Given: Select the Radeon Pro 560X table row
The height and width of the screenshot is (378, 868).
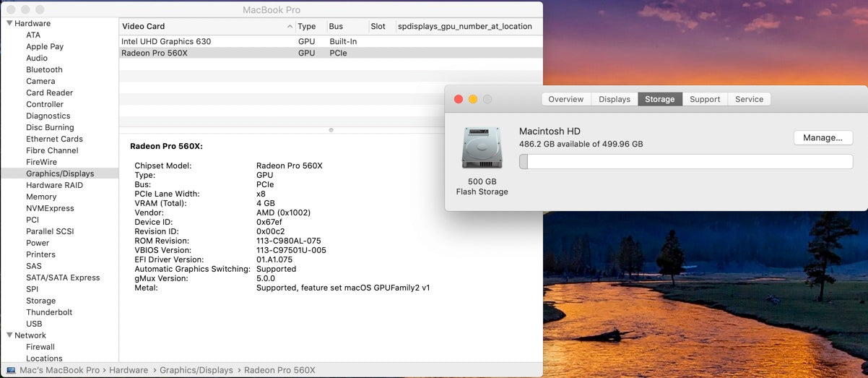Looking at the screenshot, I should tap(331, 53).
